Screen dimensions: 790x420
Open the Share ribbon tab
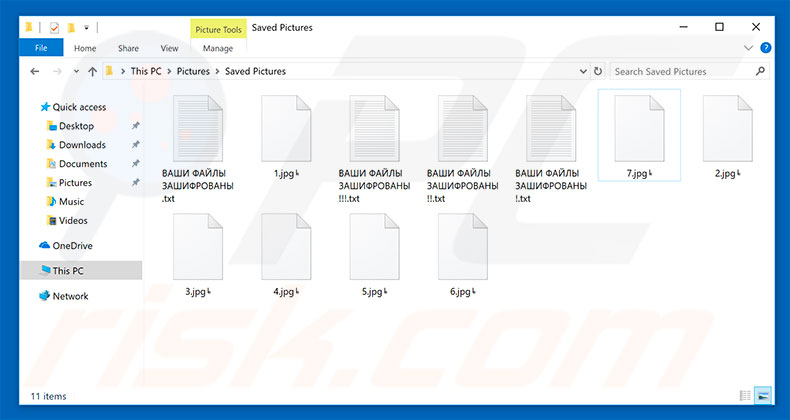click(x=128, y=48)
